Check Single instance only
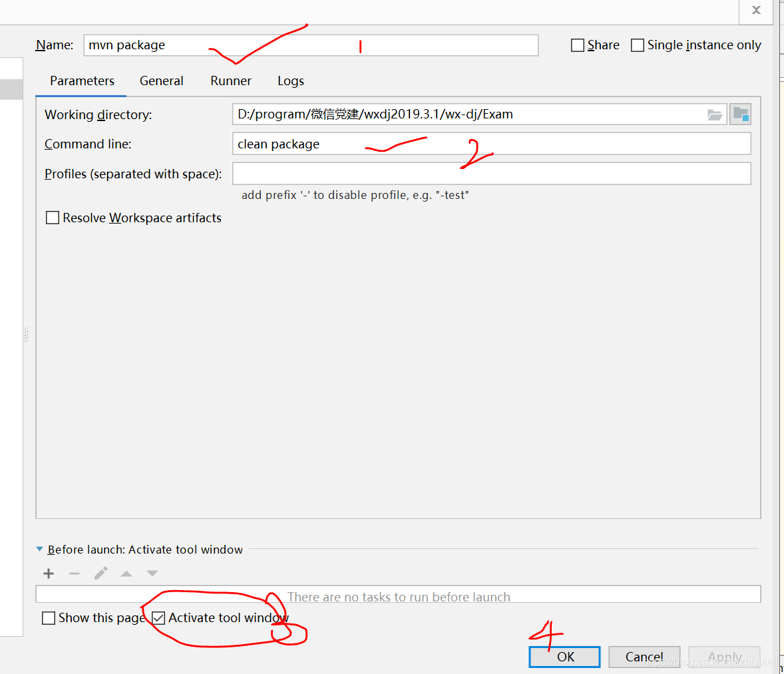 [638, 45]
